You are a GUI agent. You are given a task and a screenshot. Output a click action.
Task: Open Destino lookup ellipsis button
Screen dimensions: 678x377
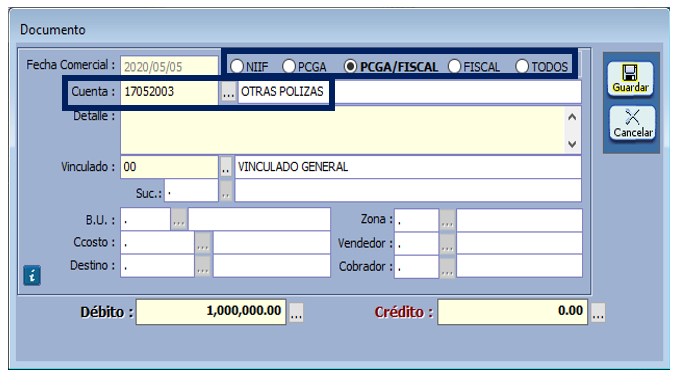tap(203, 266)
